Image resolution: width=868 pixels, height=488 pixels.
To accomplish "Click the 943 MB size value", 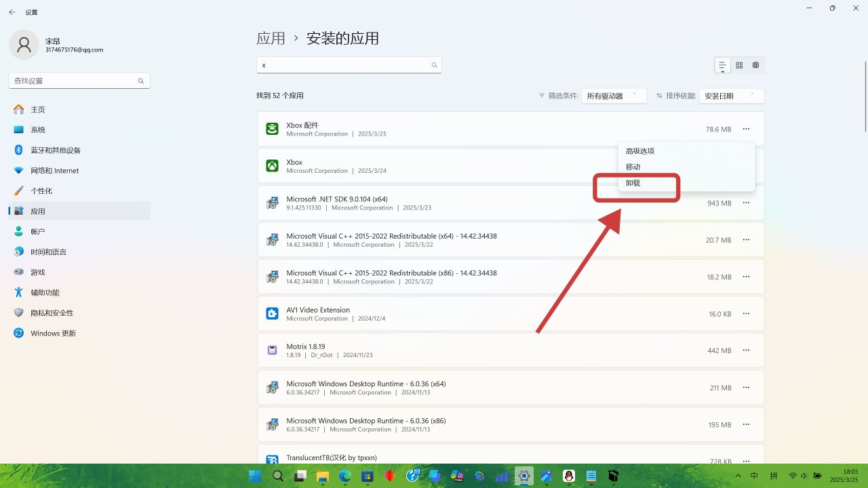I will click(719, 203).
